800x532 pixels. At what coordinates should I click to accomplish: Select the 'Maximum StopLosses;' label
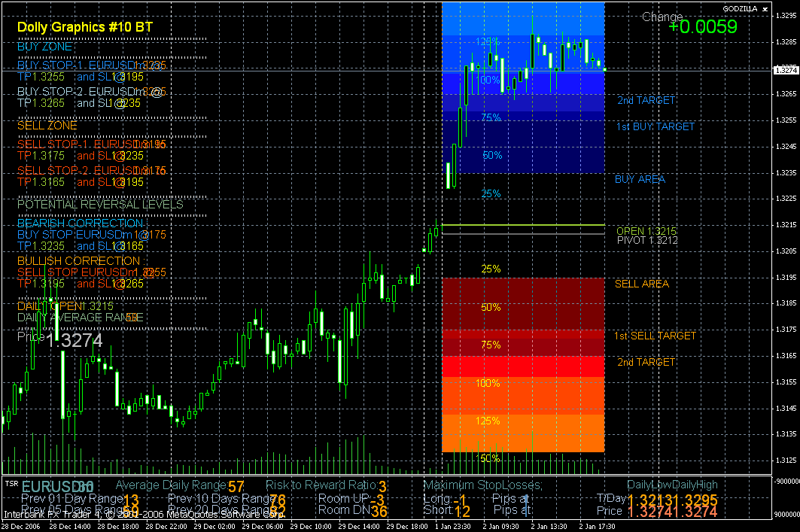tap(483, 485)
